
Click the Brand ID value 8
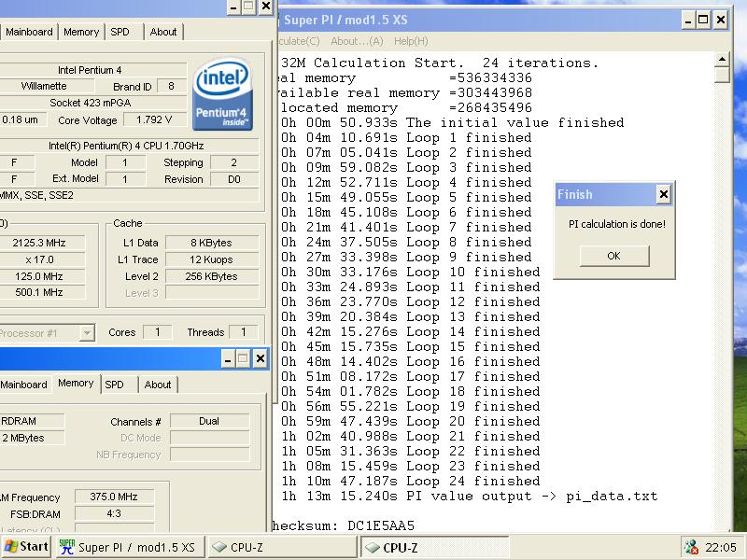[x=172, y=87]
